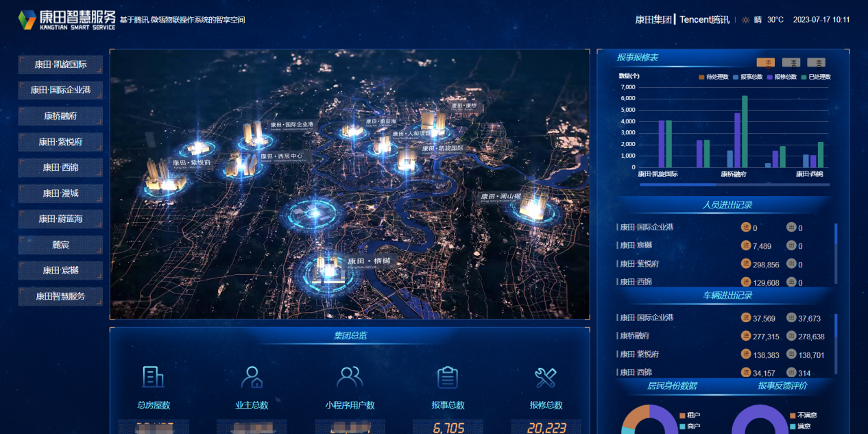Click the 30°C temperature text
This screenshot has height=434, width=868.
click(775, 20)
